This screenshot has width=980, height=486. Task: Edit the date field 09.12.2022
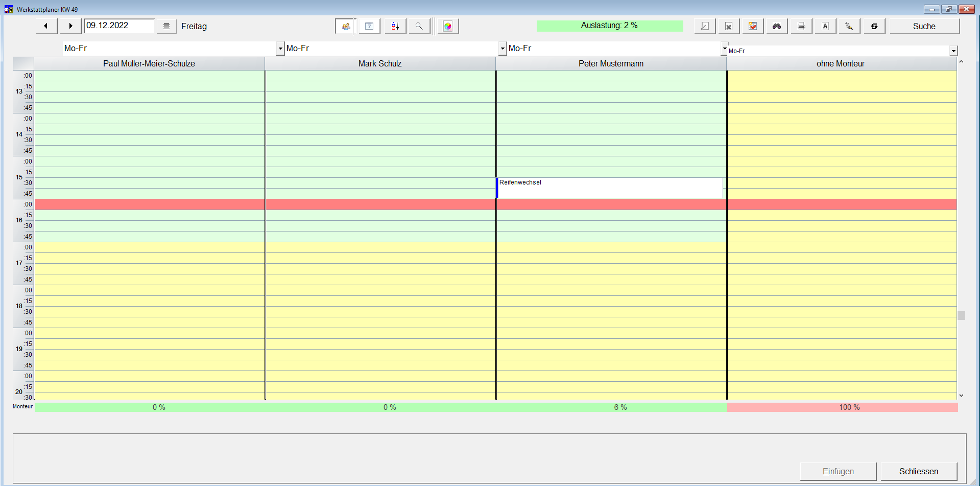119,26
